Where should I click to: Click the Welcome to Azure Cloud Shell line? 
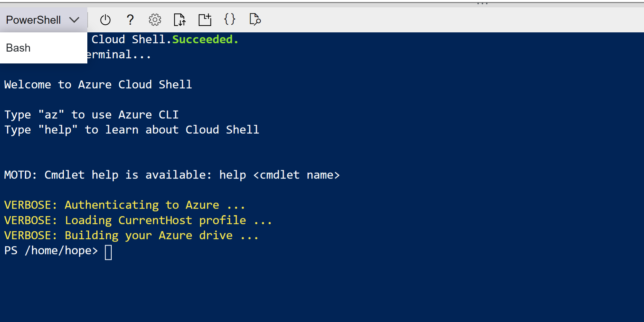pyautogui.click(x=98, y=85)
